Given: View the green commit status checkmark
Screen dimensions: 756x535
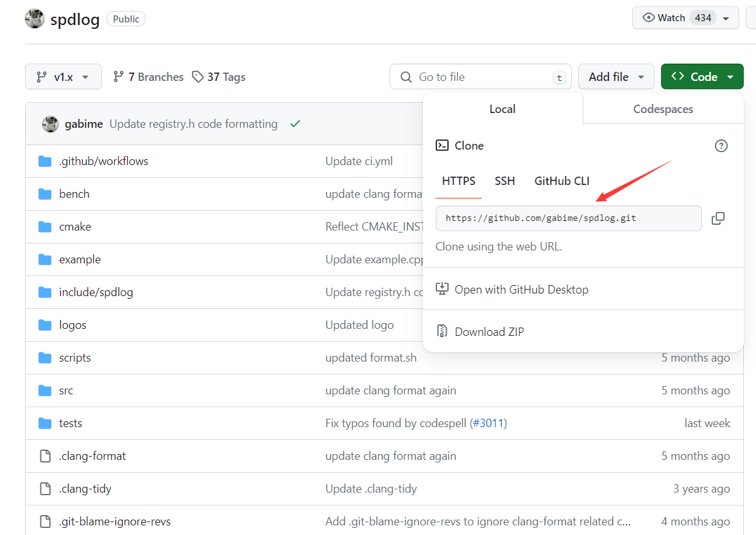Looking at the screenshot, I should [295, 124].
